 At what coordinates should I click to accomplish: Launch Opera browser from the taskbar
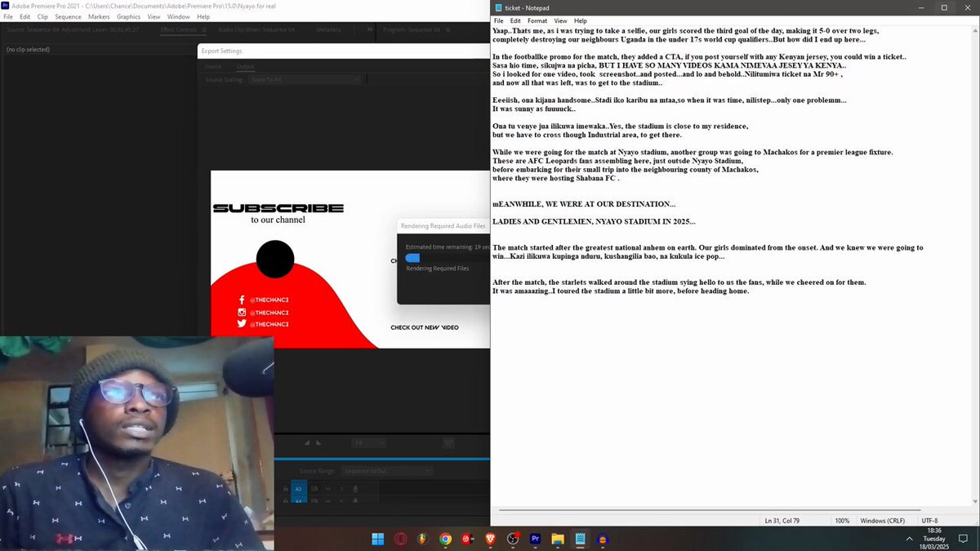pos(400,539)
